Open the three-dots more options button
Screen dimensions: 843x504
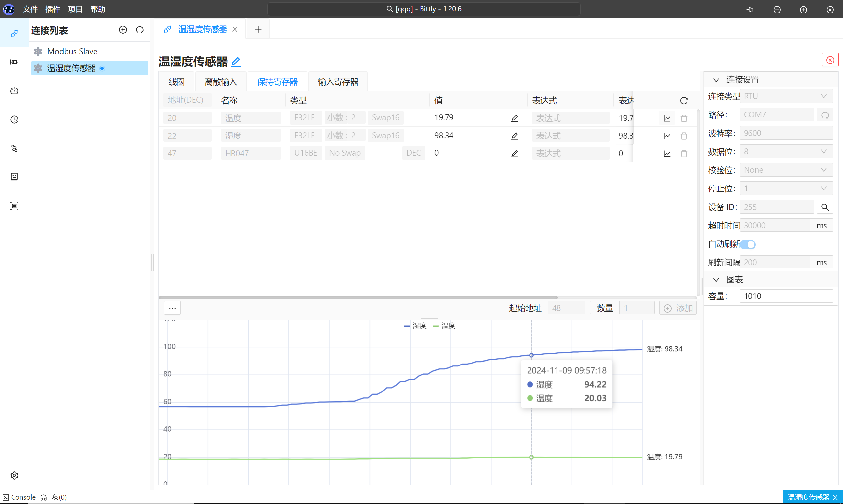pyautogui.click(x=172, y=308)
